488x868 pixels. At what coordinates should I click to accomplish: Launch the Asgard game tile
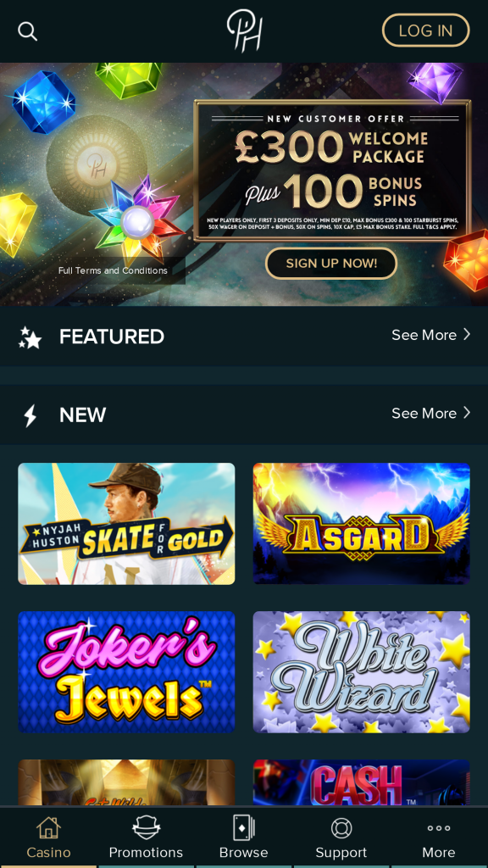pyautogui.click(x=361, y=524)
